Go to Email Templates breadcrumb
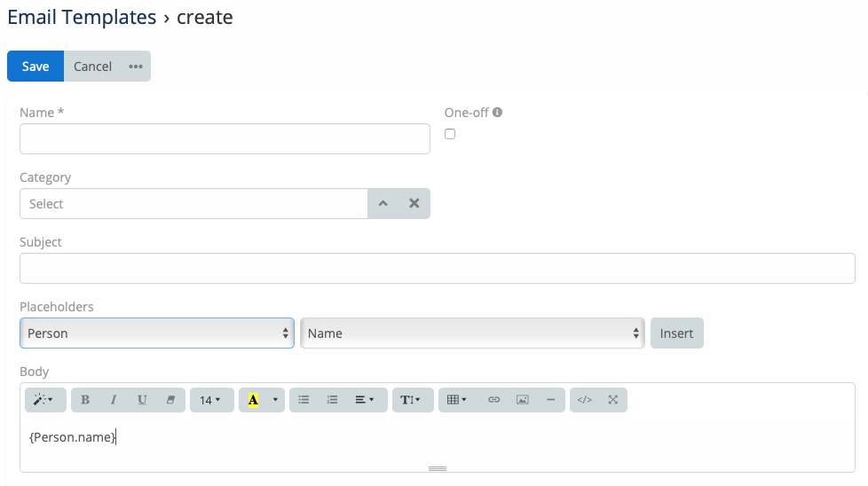868x486 pixels. click(82, 17)
